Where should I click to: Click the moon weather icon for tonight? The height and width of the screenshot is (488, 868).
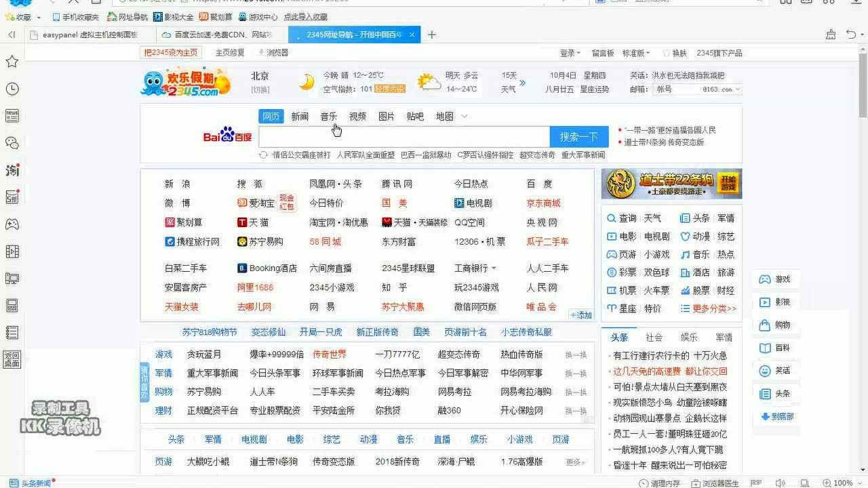point(307,82)
